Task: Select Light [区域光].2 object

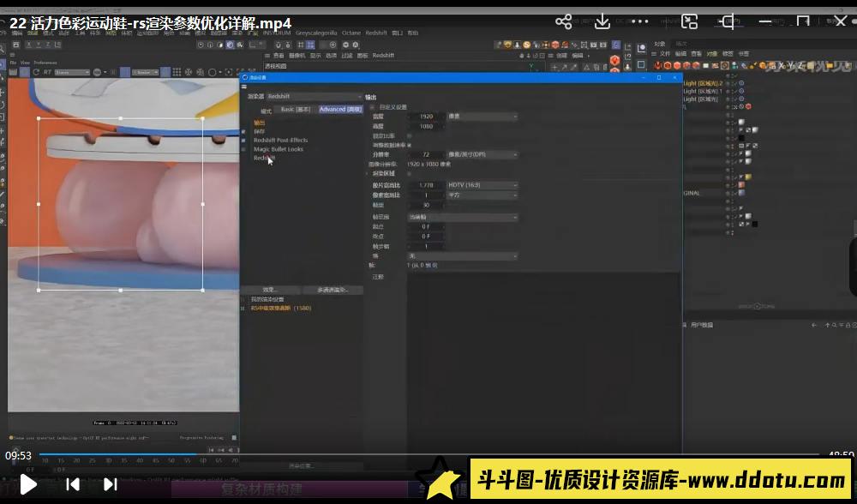Action: click(703, 83)
